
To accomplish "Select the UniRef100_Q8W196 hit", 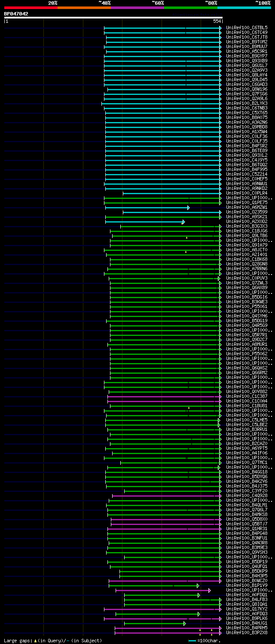I will click(247, 89).
